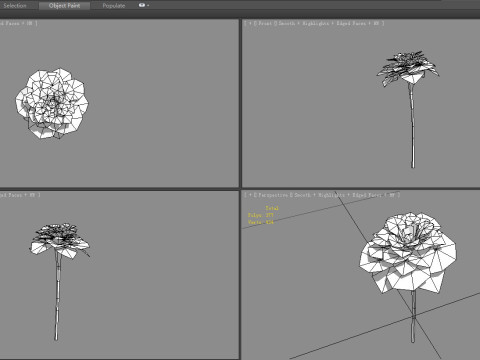Select the flower model in the Top viewport
480x360 pixels.
52,104
